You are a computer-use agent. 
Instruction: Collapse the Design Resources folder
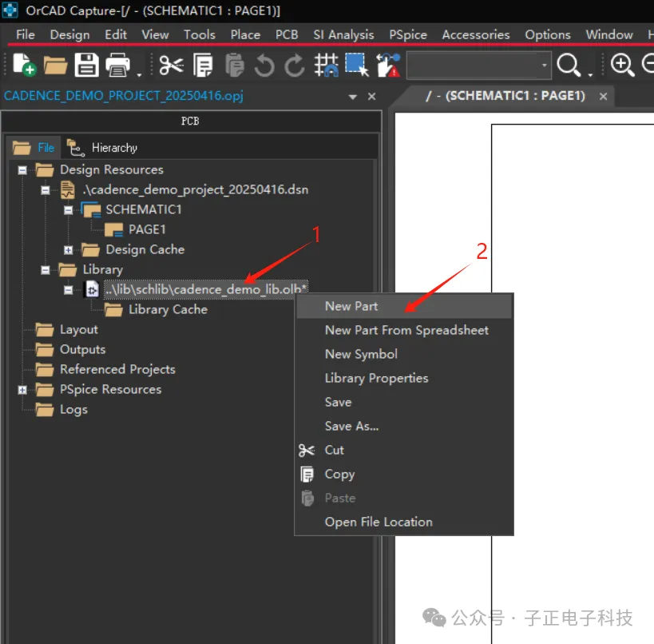(22, 170)
